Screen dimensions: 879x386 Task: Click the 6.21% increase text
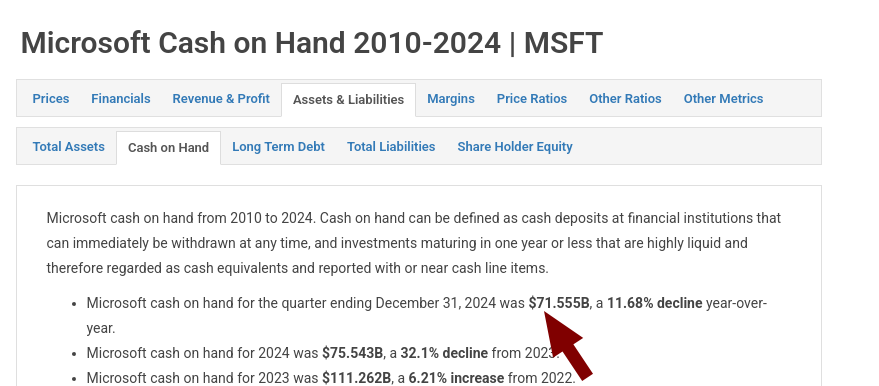point(456,378)
